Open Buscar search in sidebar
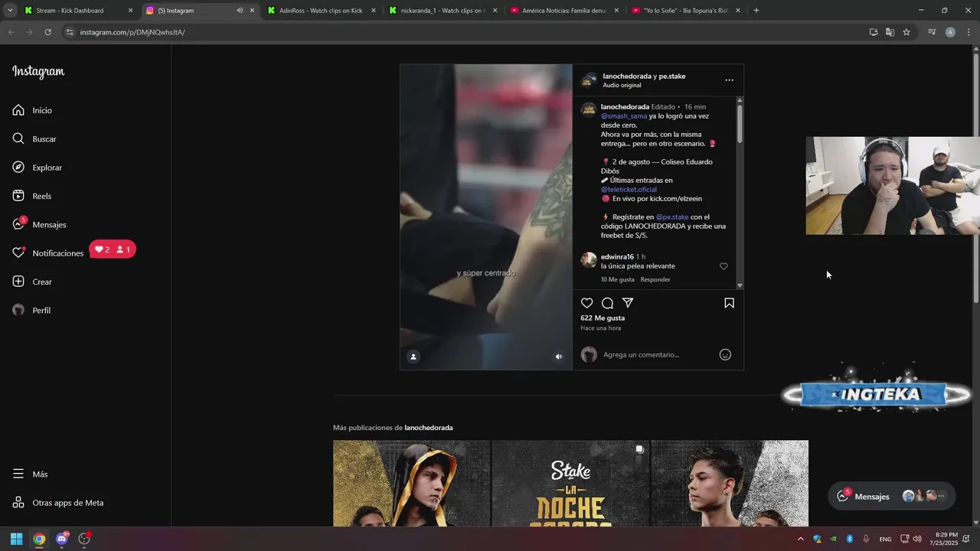Viewport: 980px width, 551px height. click(34, 139)
